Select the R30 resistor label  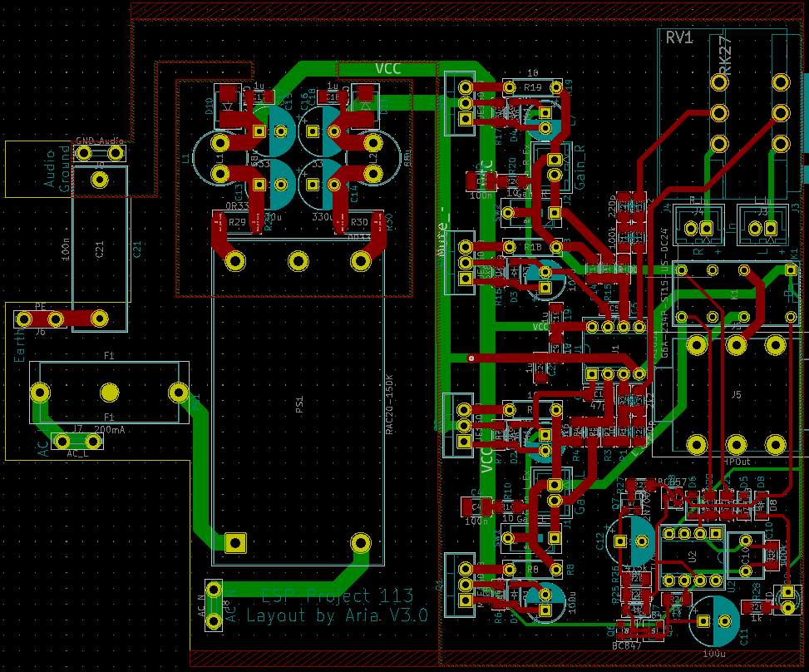tap(359, 222)
